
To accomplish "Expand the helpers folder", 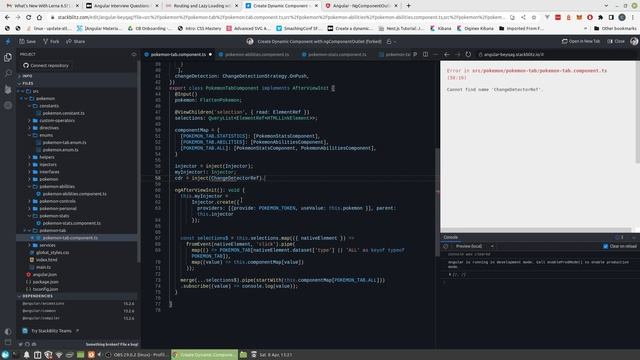I will [x=42, y=157].
